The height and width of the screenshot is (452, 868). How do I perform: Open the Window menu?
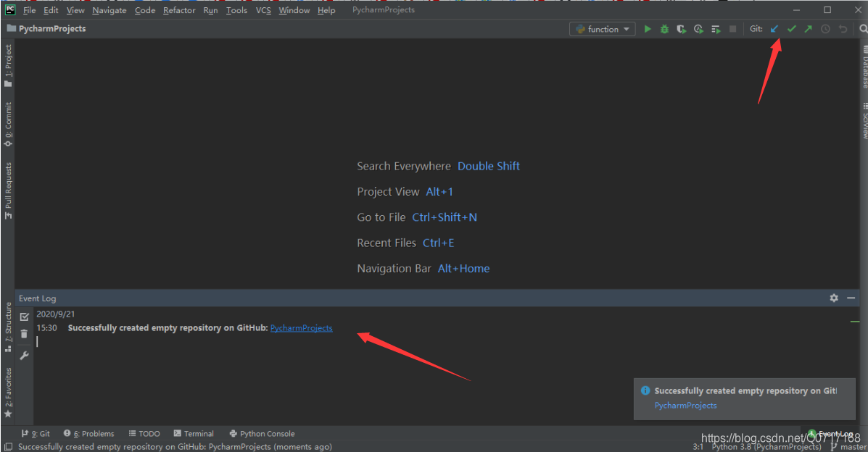294,10
